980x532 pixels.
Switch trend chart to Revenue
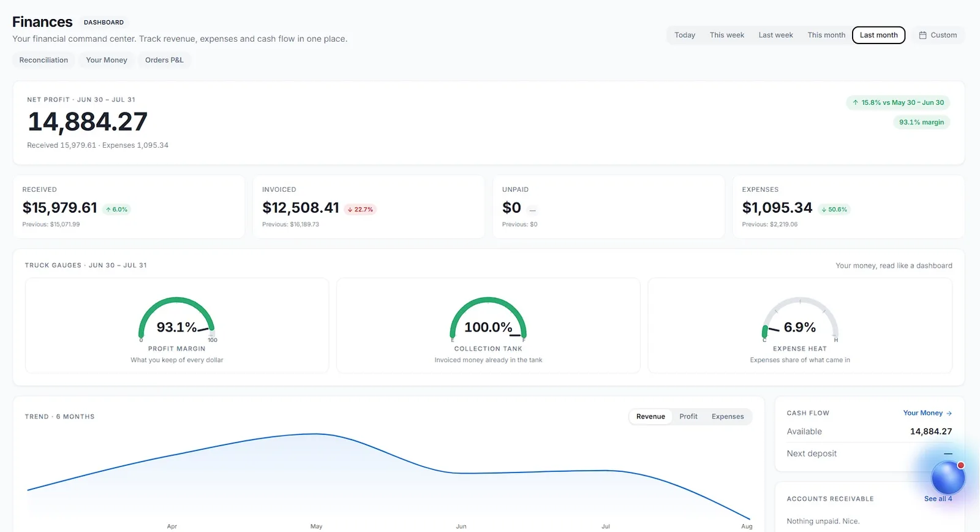click(650, 417)
